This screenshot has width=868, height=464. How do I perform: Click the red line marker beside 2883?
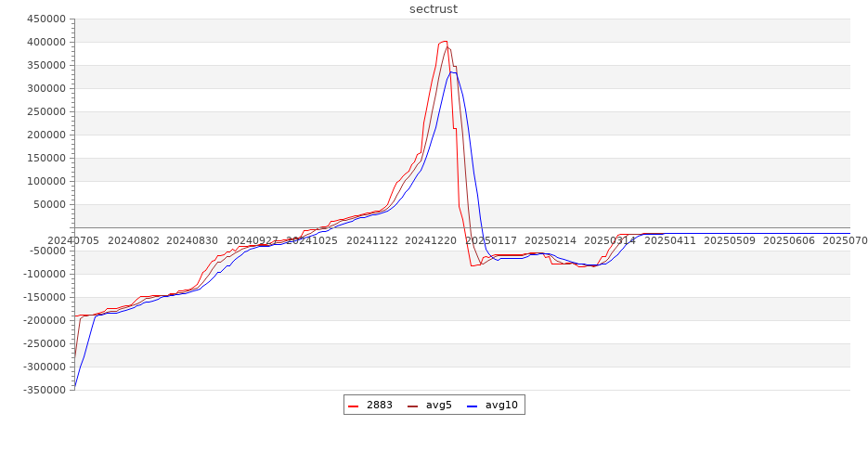pos(354,406)
